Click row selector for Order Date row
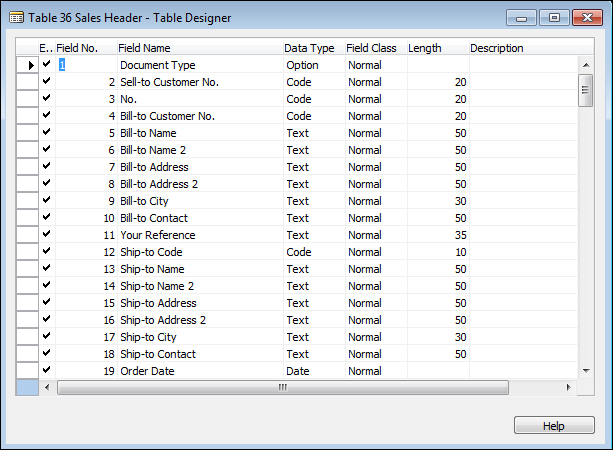This screenshot has width=613, height=450. point(27,371)
